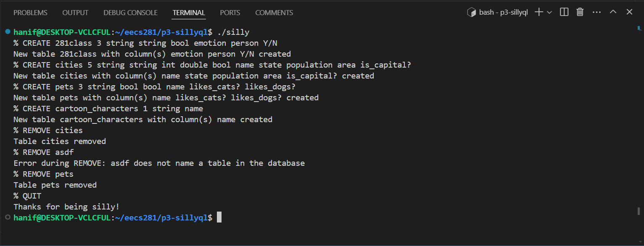Maximize panel size with the up chevron
This screenshot has height=246, width=644.
pyautogui.click(x=613, y=12)
